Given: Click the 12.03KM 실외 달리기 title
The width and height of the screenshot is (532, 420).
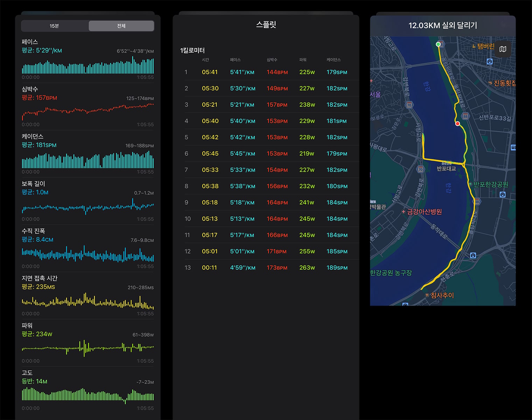Looking at the screenshot, I should pos(443,26).
